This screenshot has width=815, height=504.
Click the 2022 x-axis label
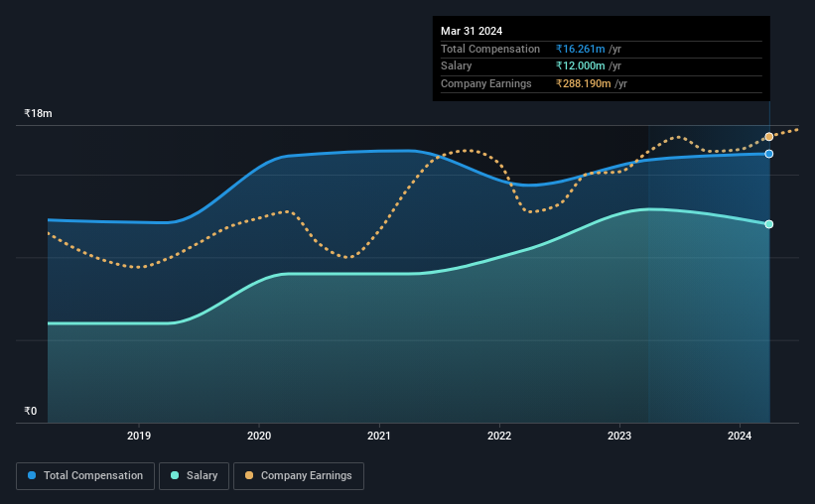tap(499, 436)
